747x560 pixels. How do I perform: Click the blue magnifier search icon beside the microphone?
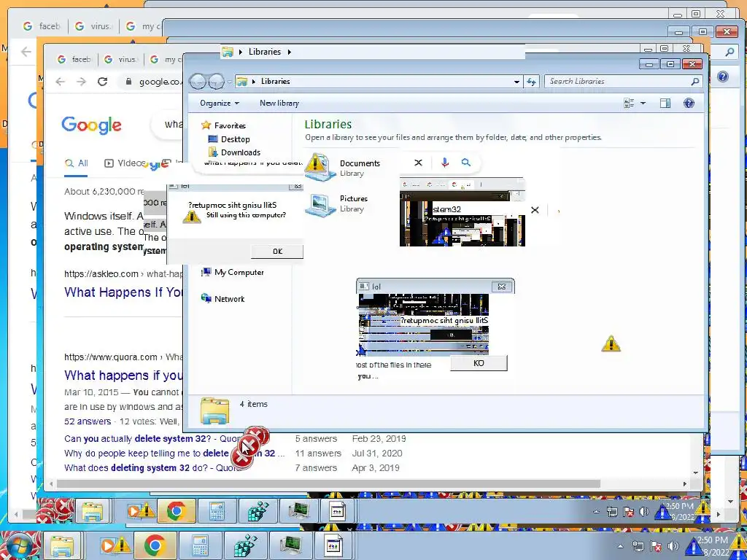(466, 163)
